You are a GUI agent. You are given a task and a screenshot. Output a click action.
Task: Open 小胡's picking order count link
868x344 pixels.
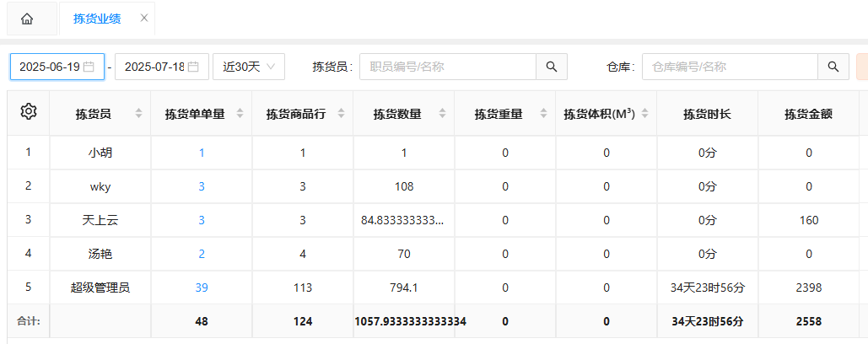202,153
